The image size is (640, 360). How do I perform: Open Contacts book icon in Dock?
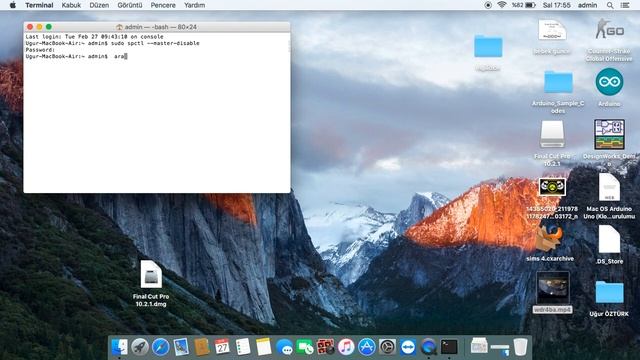[202, 347]
